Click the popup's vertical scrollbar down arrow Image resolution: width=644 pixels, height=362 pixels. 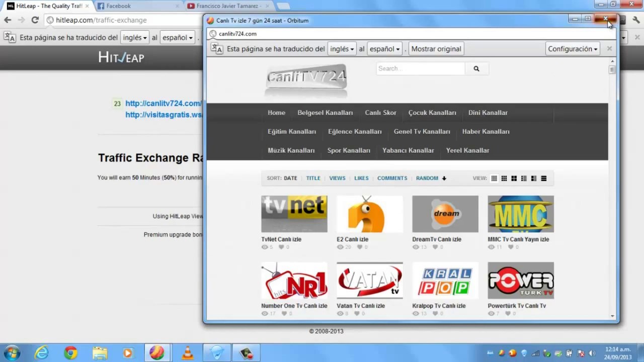612,316
